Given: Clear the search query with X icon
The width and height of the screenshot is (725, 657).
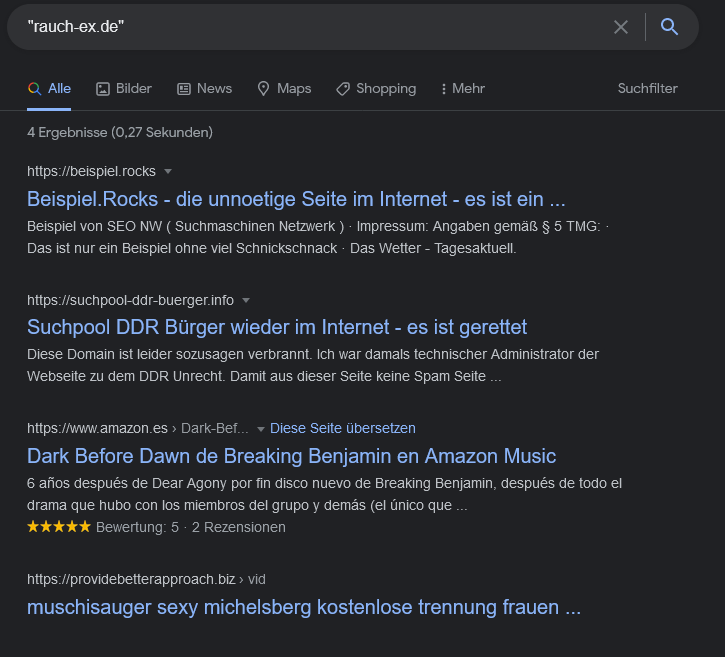Looking at the screenshot, I should pyautogui.click(x=621, y=27).
